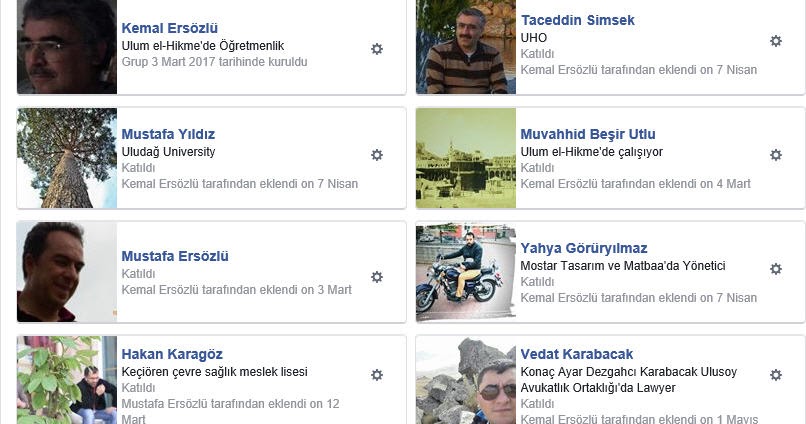Open gear settings for Taceddin Simsek
Viewport: 806px width, 424px height.
click(776, 41)
